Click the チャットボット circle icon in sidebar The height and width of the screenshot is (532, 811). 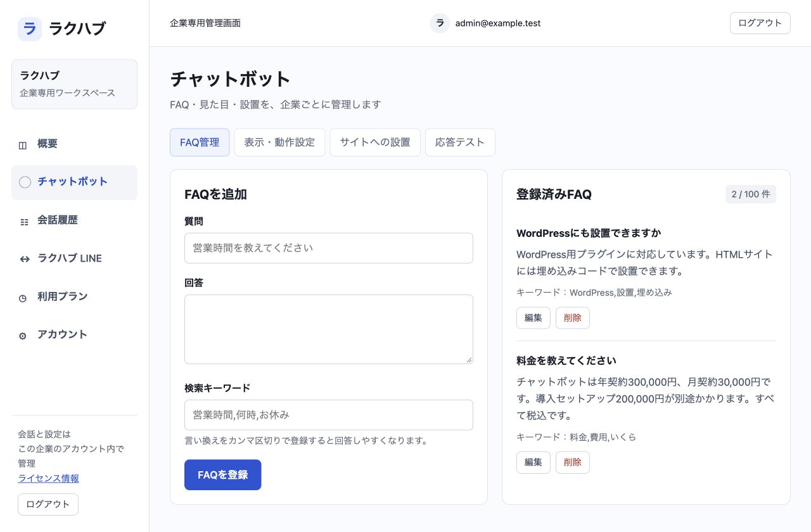[x=25, y=182]
